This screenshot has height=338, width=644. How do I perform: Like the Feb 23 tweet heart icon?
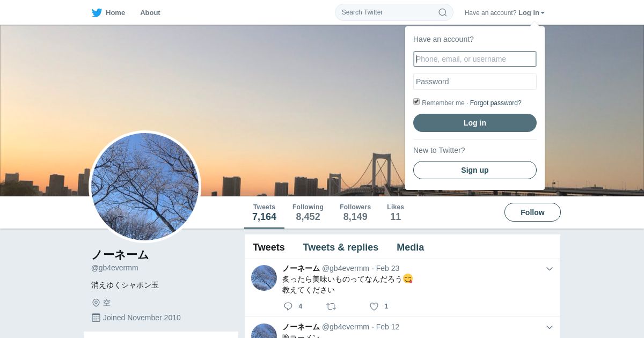tap(374, 306)
